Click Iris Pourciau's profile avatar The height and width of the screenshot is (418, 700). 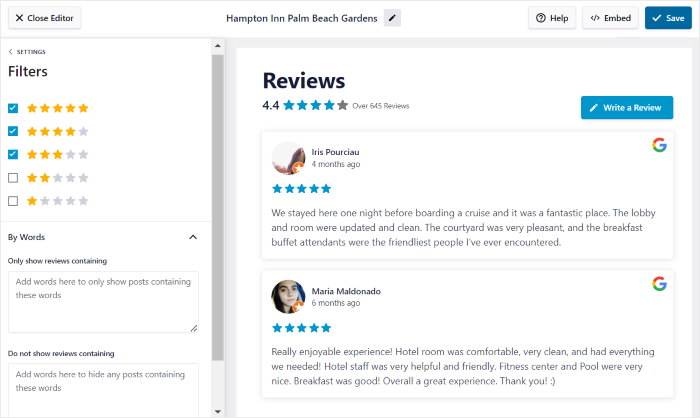pyautogui.click(x=288, y=158)
